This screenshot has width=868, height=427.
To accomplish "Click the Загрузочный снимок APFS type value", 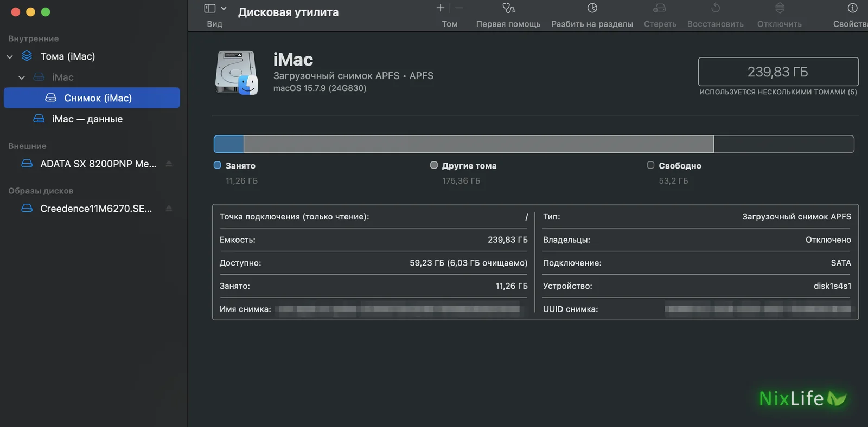I will point(796,217).
